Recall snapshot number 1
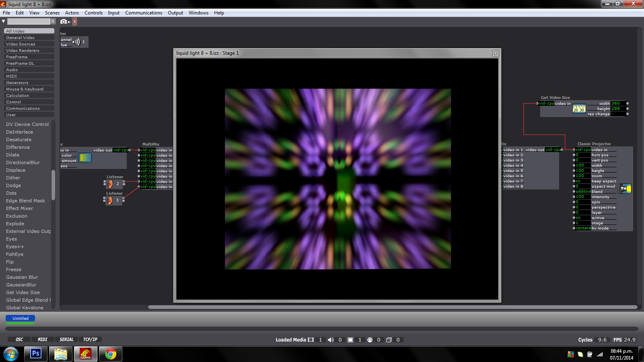 click(74, 22)
